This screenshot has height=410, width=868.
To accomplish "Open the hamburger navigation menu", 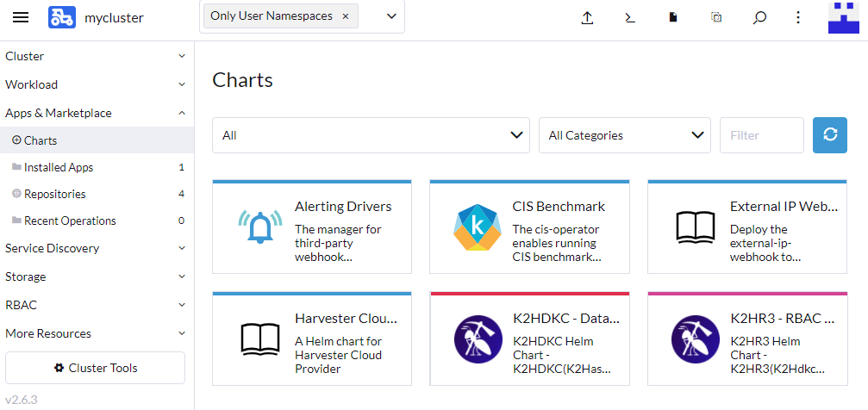I will pyautogui.click(x=21, y=17).
